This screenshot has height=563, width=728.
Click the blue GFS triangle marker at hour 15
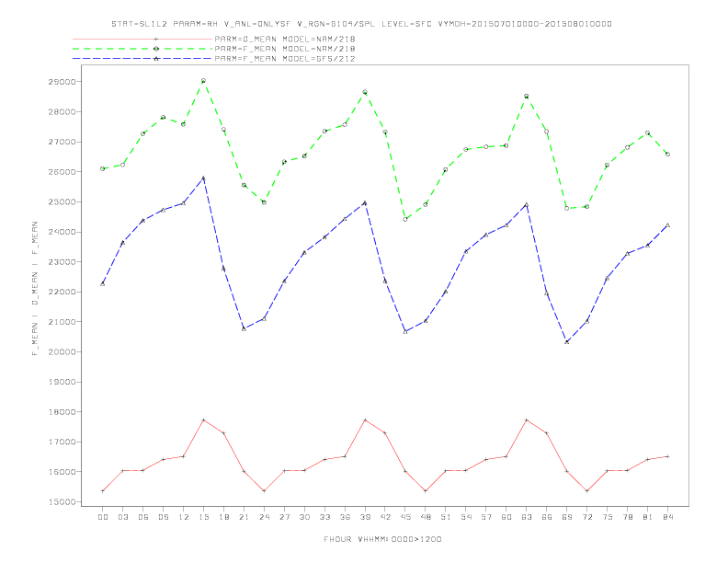(203, 178)
